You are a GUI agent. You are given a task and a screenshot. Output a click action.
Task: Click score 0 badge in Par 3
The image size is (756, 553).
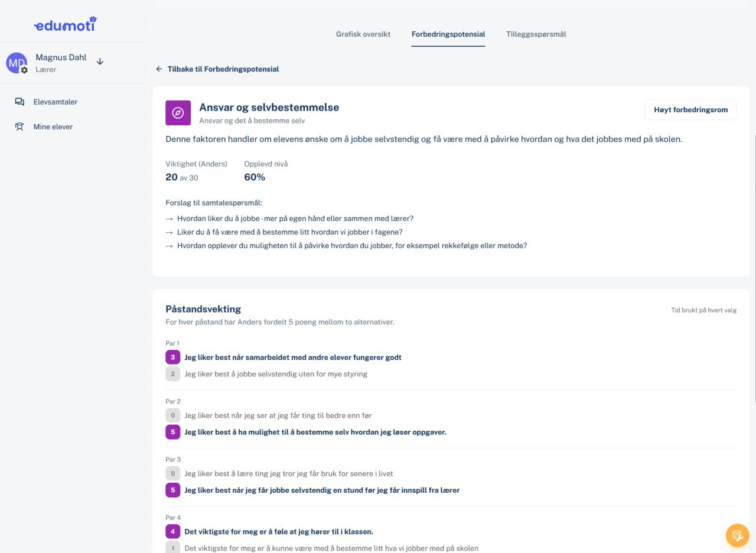pyautogui.click(x=172, y=473)
